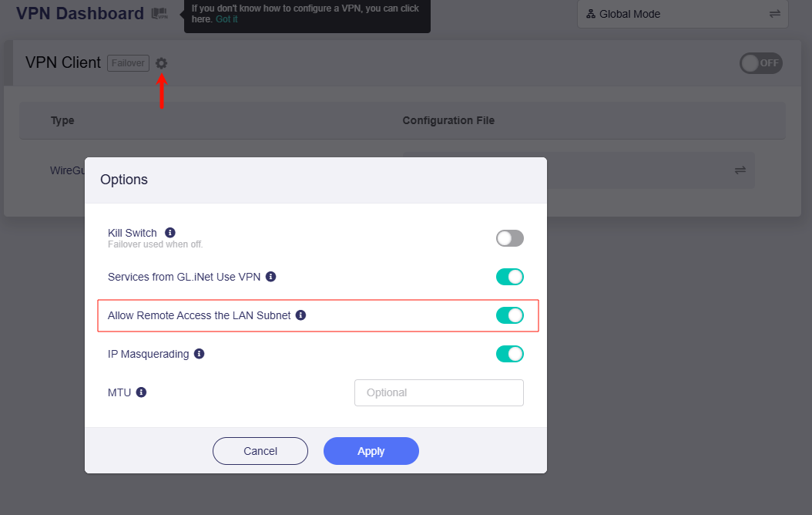Disable Services from GL.iNet Use VPN
This screenshot has height=515, width=812.
tap(509, 277)
